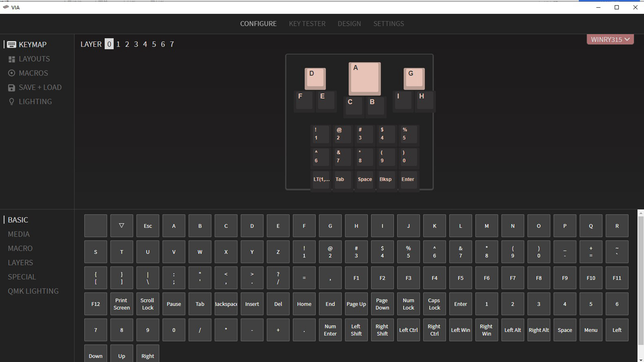Click the Layouts grid icon in sidebar
Viewport: 644px width, 362px height.
(11, 59)
